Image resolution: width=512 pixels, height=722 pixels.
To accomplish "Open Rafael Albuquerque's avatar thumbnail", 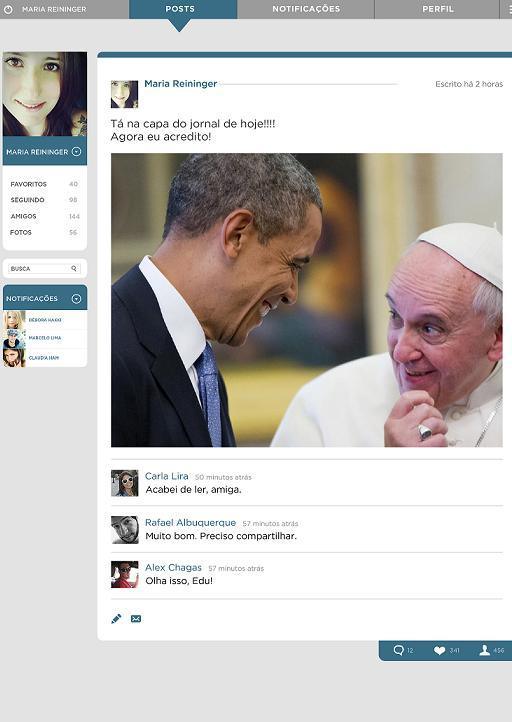I will coord(124,530).
